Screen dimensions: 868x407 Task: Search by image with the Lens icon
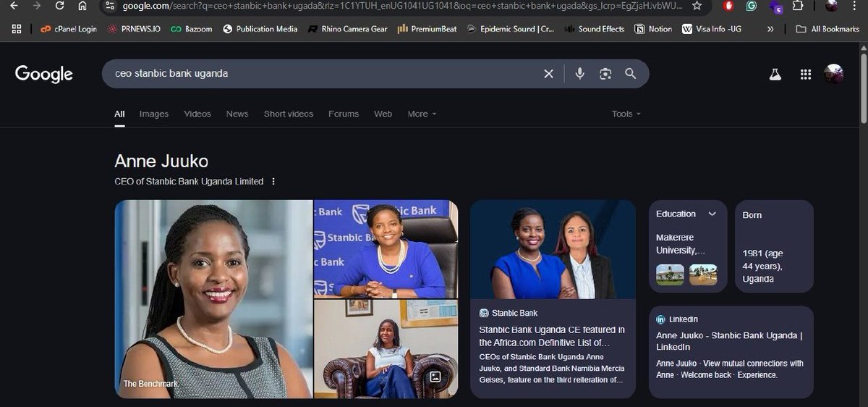(x=605, y=74)
